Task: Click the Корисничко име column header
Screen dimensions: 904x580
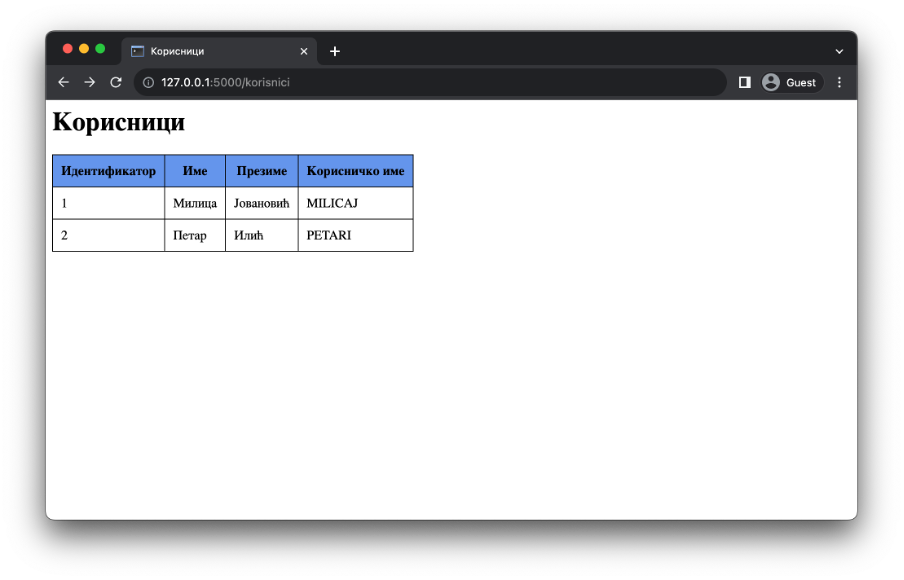Action: click(x=355, y=171)
